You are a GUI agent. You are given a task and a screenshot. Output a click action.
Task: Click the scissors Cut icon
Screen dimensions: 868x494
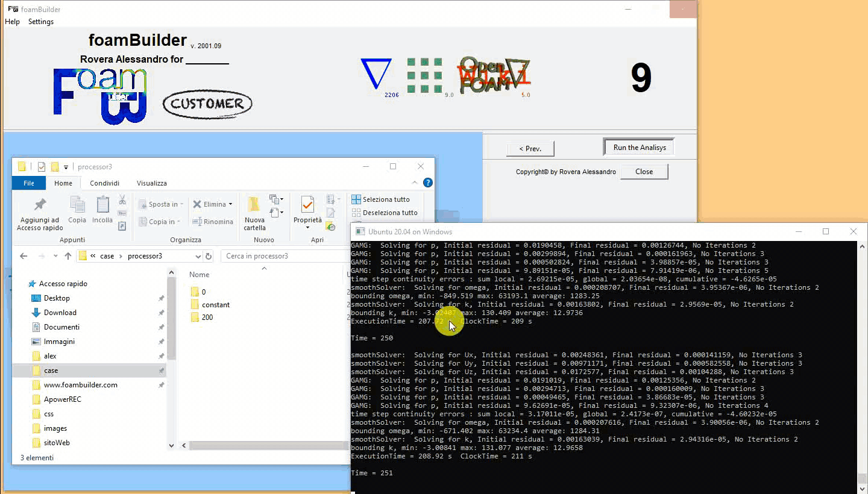point(122,199)
